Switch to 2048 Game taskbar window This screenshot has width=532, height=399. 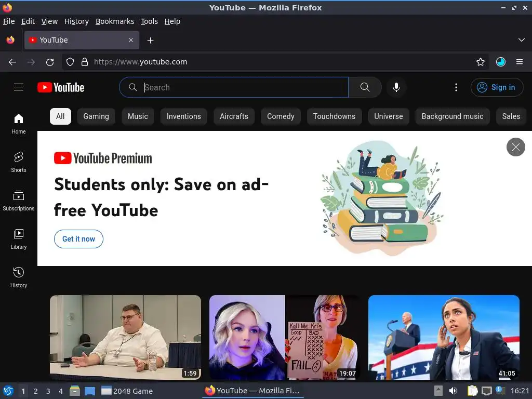[x=127, y=391]
